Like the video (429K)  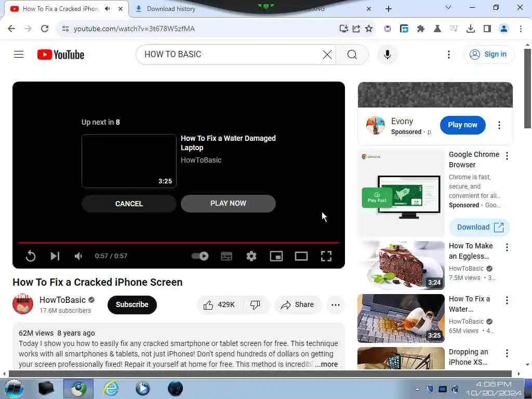(x=220, y=304)
